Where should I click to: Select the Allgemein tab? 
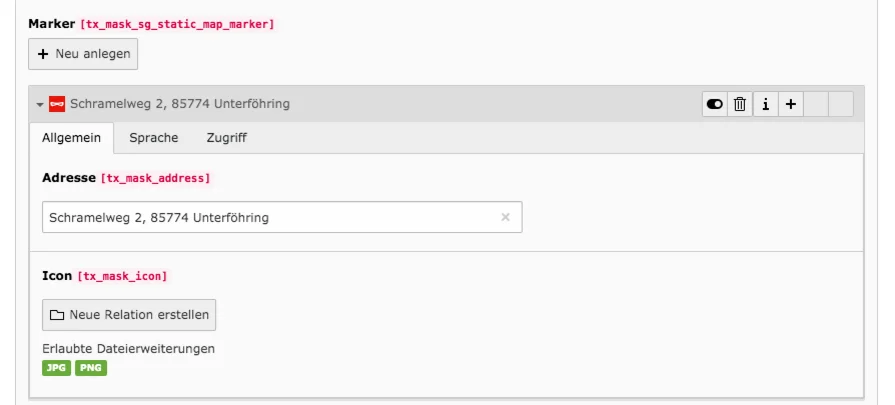click(x=71, y=138)
